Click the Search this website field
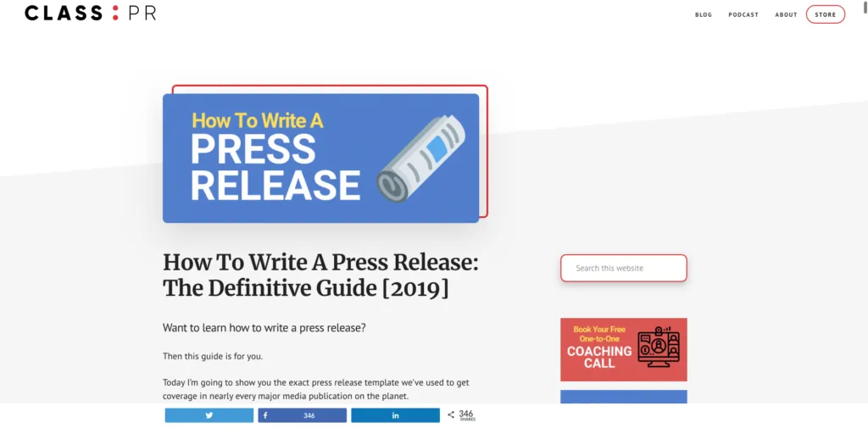This screenshot has height=428, width=868. point(623,268)
